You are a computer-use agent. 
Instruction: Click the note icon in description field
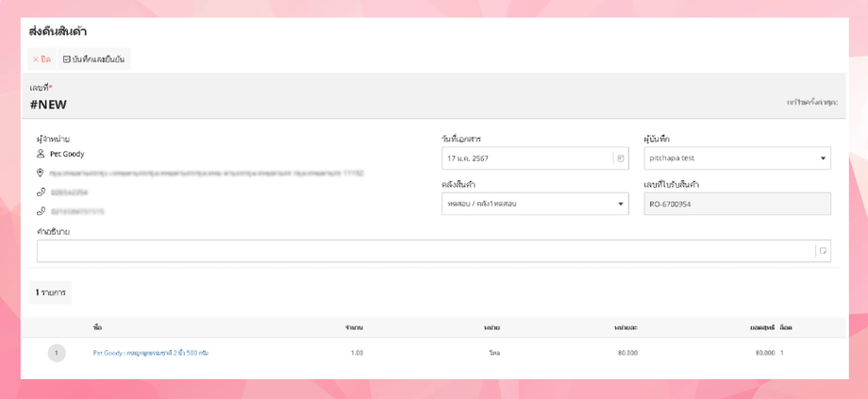click(x=823, y=251)
